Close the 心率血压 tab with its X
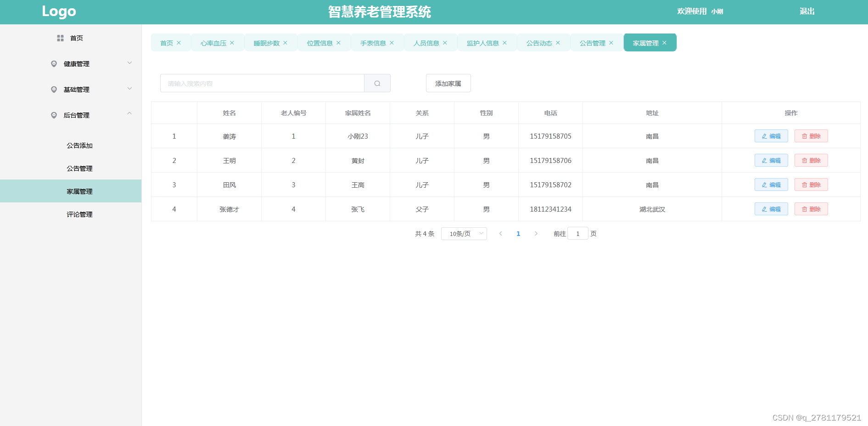868x426 pixels. pos(232,43)
